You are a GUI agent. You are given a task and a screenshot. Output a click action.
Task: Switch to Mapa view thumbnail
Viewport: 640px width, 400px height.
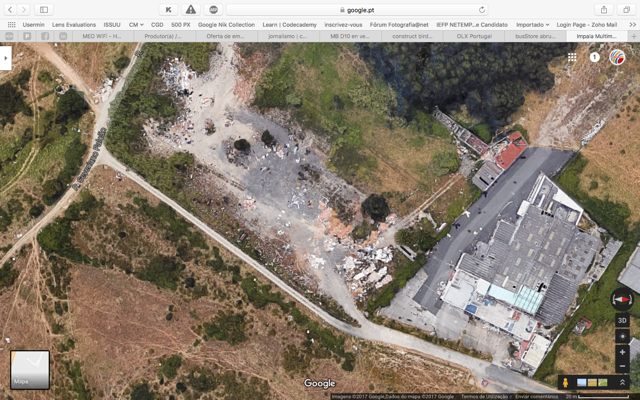30,370
